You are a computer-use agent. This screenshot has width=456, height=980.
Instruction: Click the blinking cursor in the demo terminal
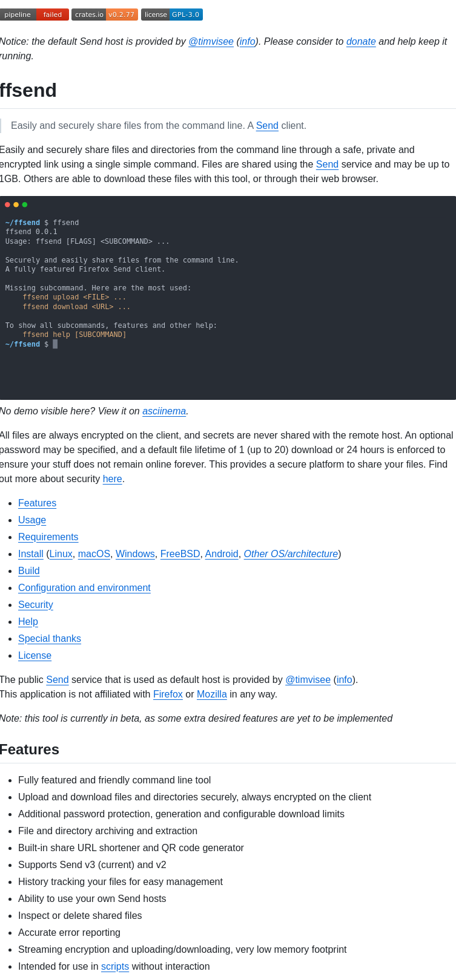click(55, 344)
